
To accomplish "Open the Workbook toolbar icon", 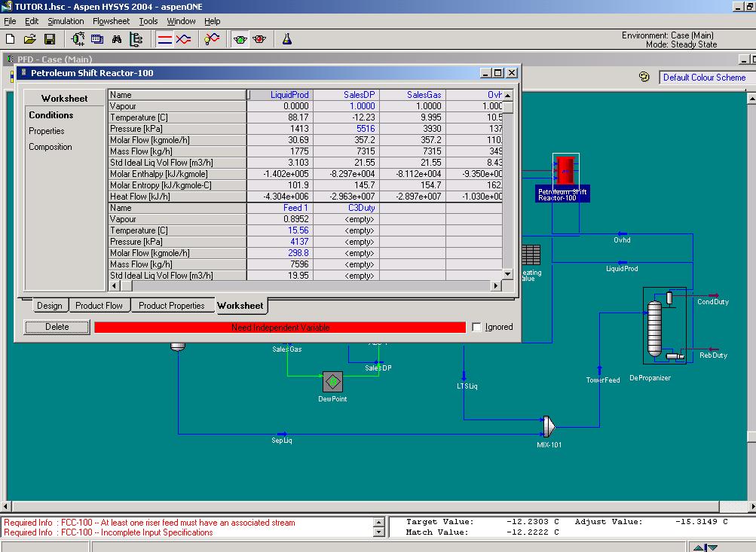I will pyautogui.click(x=97, y=39).
